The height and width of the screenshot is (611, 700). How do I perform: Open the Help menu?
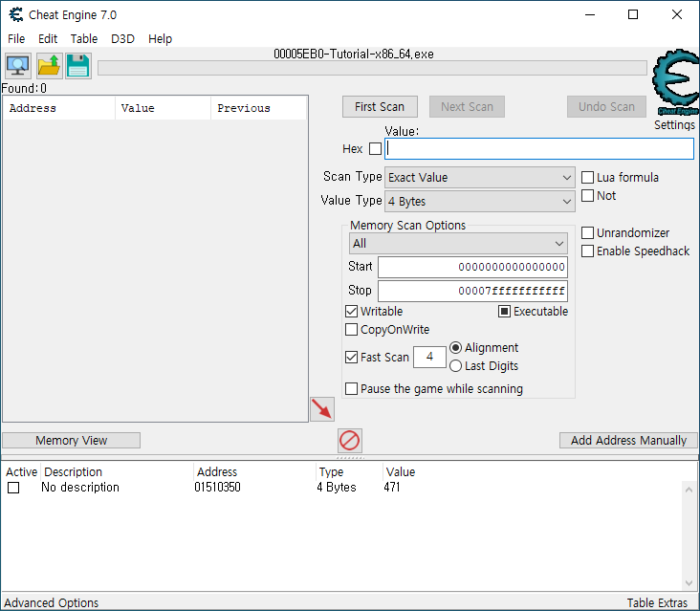161,39
